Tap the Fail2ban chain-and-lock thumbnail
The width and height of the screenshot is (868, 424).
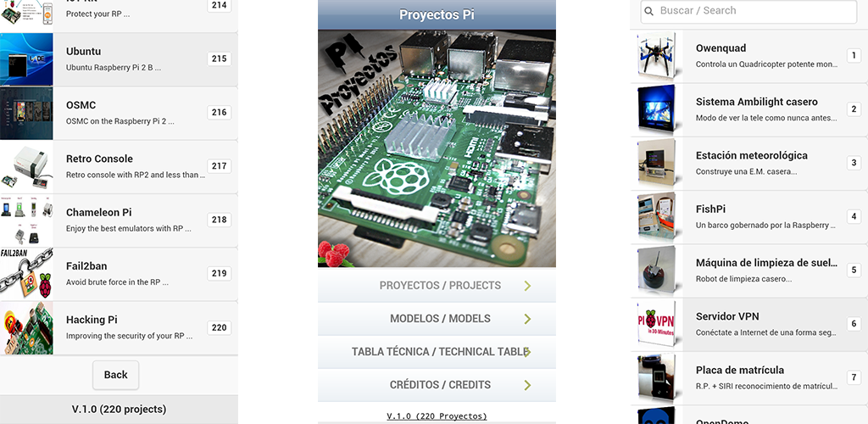pyautogui.click(x=26, y=274)
